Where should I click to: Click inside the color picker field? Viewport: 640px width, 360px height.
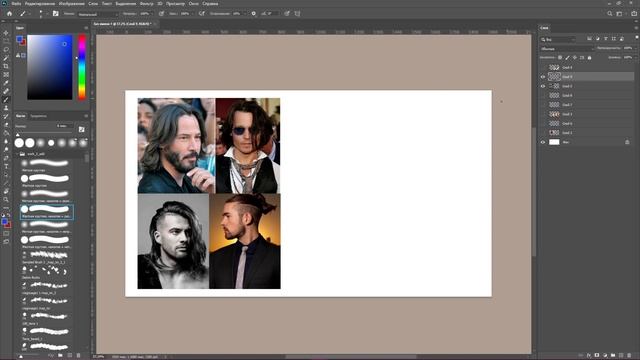point(50,67)
